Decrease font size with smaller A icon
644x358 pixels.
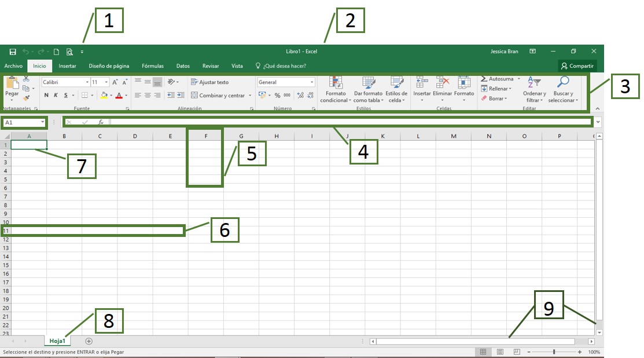click(x=124, y=82)
